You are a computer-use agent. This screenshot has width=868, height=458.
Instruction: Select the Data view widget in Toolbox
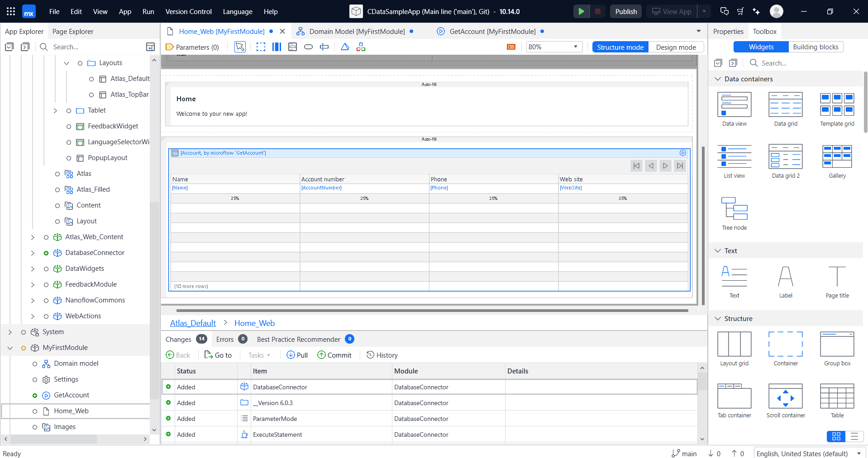click(x=734, y=105)
